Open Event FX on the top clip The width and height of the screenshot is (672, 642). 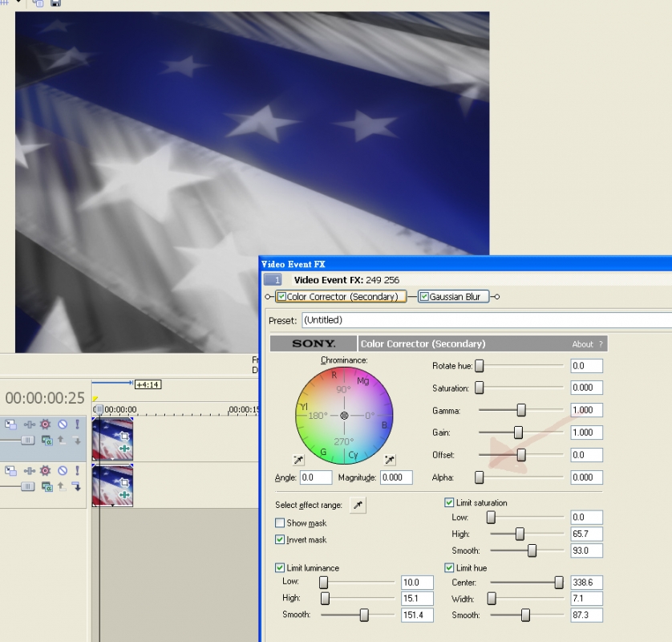124,449
